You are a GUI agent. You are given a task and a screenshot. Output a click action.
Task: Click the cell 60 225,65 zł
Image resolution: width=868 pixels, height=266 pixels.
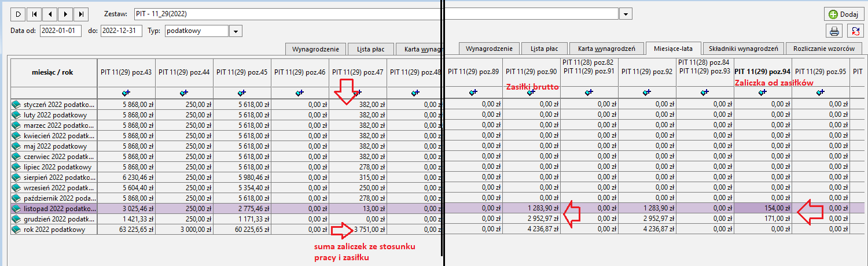(x=242, y=229)
